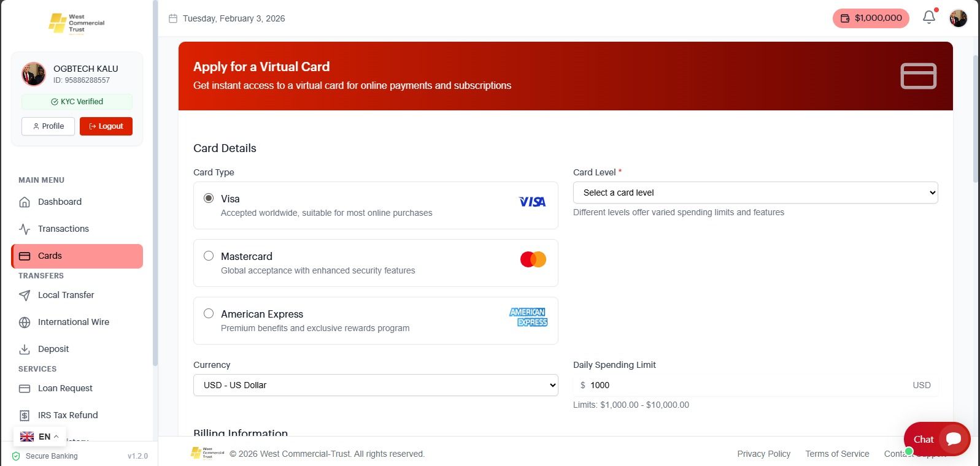The width and height of the screenshot is (980, 466).
Task: Log out using the Logout button
Action: 106,126
